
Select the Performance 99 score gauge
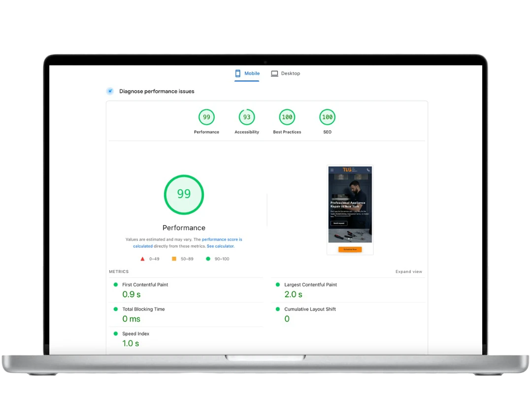click(x=206, y=117)
